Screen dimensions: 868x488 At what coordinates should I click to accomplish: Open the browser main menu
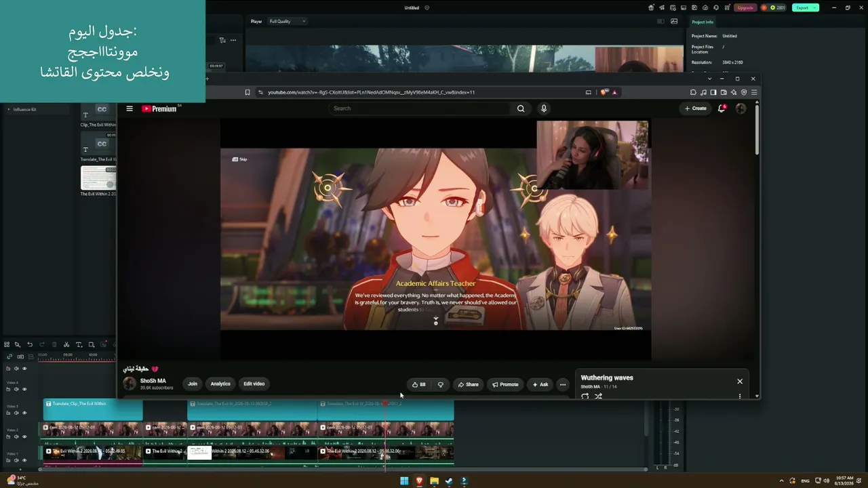click(x=754, y=92)
